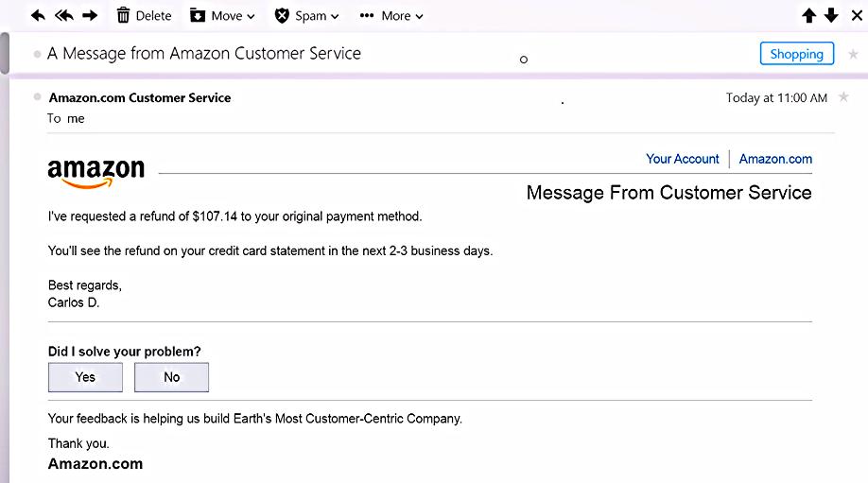
Task: Visit the Amazon.com header link
Action: [775, 159]
